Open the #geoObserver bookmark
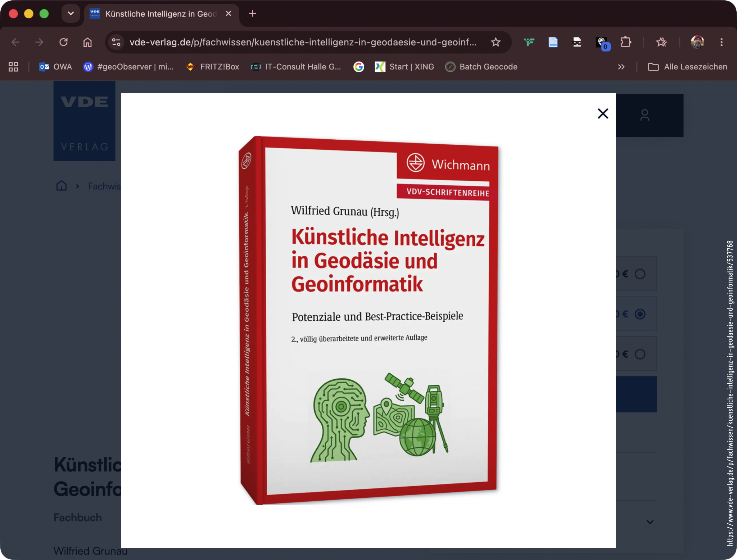Viewport: 737px width, 560px height. 128,67
